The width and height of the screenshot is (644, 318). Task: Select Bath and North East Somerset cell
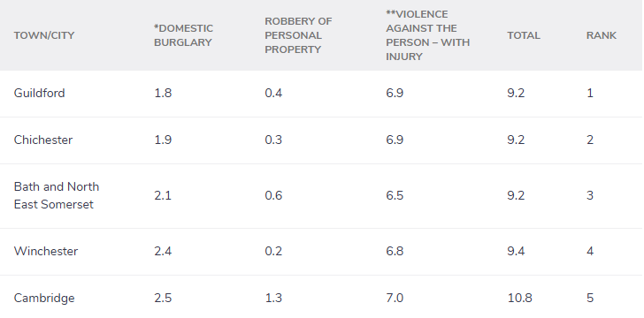pyautogui.click(x=57, y=195)
